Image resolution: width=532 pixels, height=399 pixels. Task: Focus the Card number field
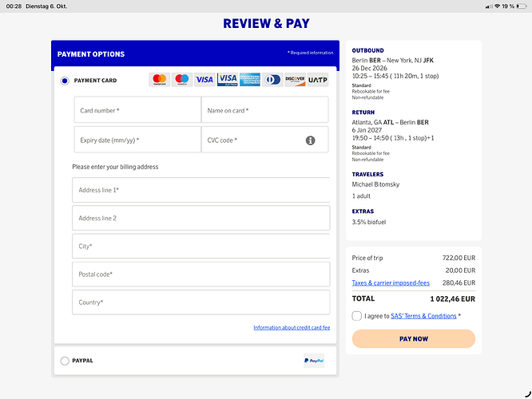[x=137, y=110]
